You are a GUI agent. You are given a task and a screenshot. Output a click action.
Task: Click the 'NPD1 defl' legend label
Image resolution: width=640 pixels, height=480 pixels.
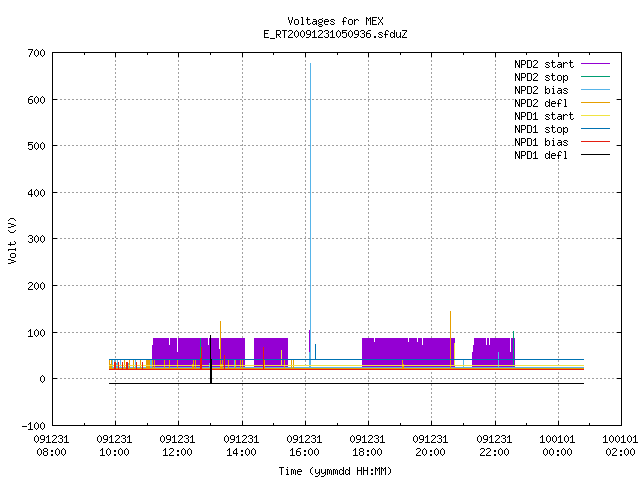tap(541, 156)
